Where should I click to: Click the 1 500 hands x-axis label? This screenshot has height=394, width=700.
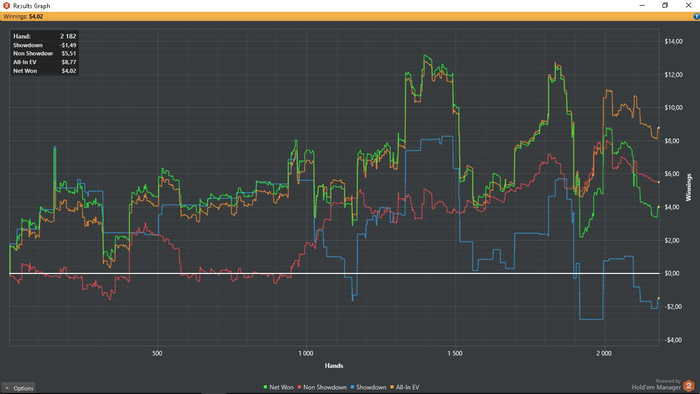(x=455, y=353)
